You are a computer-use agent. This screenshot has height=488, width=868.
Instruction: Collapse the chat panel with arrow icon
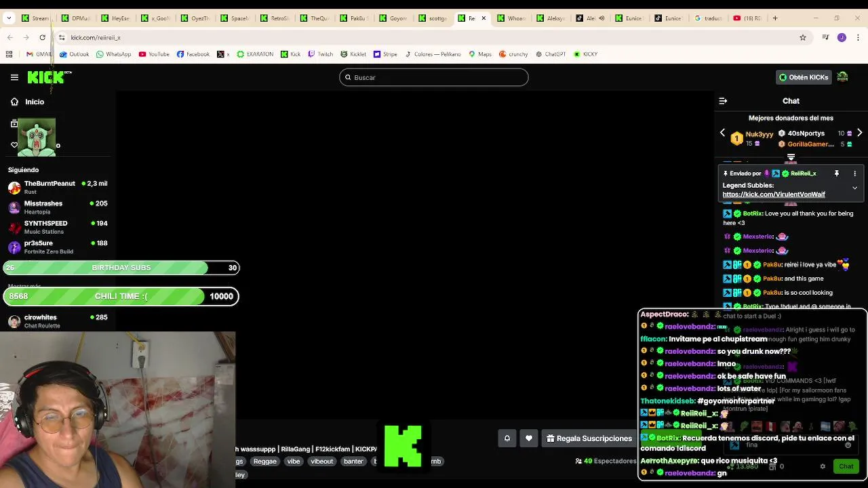723,101
